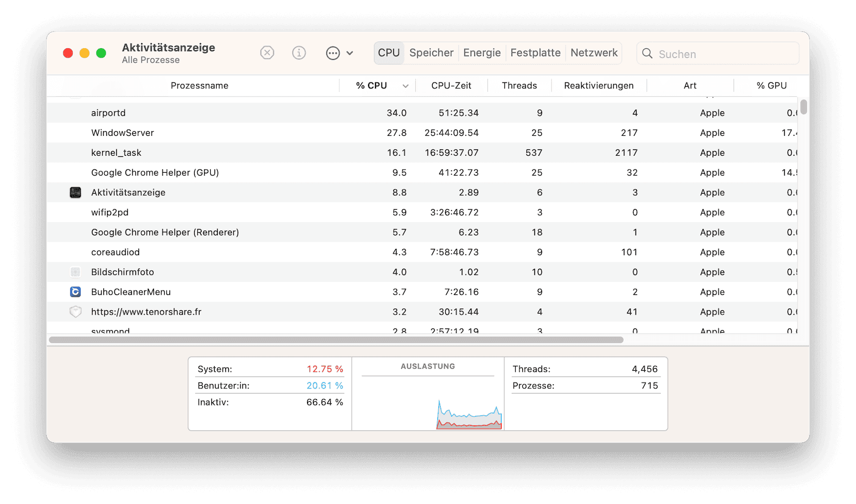Click the stop process (X) toolbar icon

(267, 52)
